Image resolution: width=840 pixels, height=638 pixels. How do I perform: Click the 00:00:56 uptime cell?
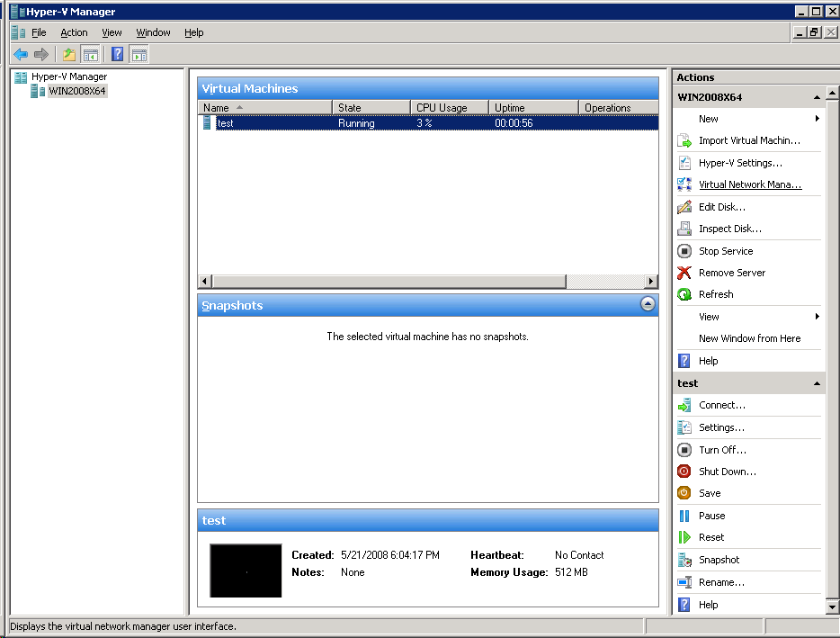point(514,123)
